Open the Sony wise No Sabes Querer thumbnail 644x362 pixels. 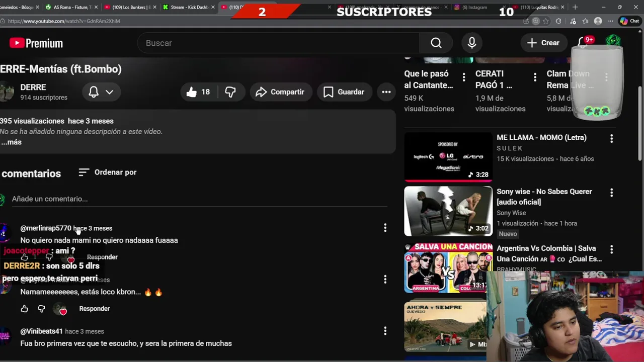pyautogui.click(x=448, y=211)
